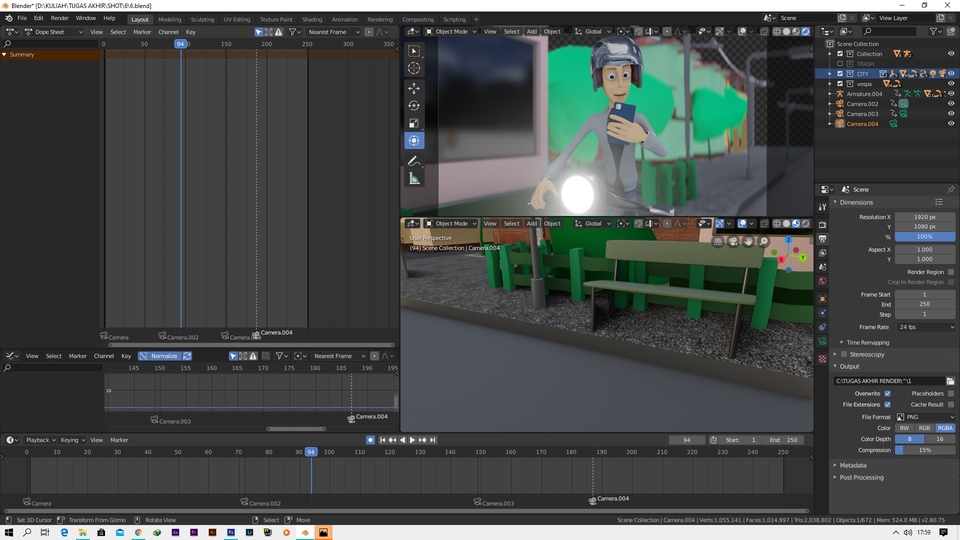Enable the Cache Result checkbox
The width and height of the screenshot is (960, 540).
[x=951, y=405]
